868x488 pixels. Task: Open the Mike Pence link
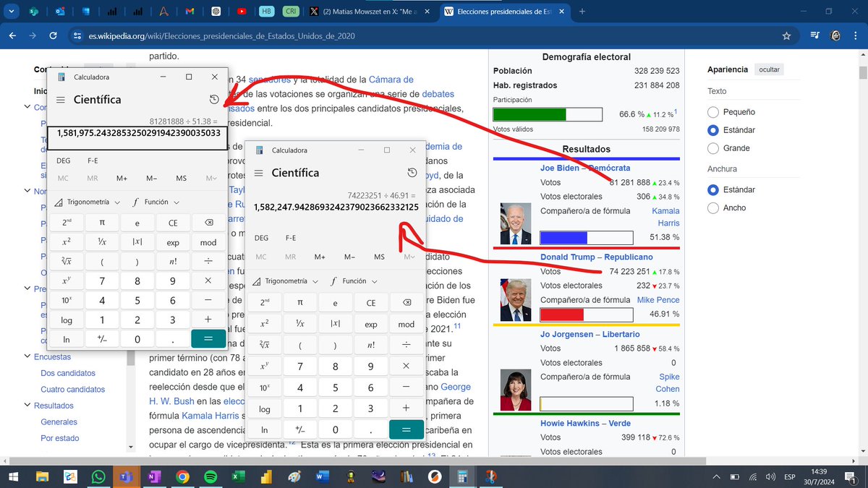point(658,300)
